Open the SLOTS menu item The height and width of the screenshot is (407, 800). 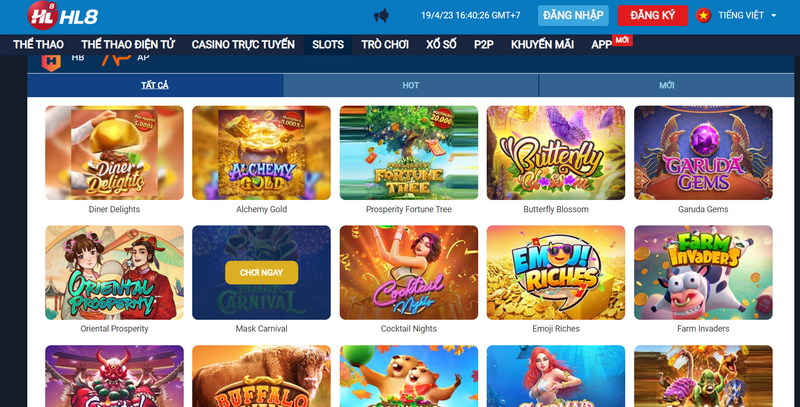point(328,45)
